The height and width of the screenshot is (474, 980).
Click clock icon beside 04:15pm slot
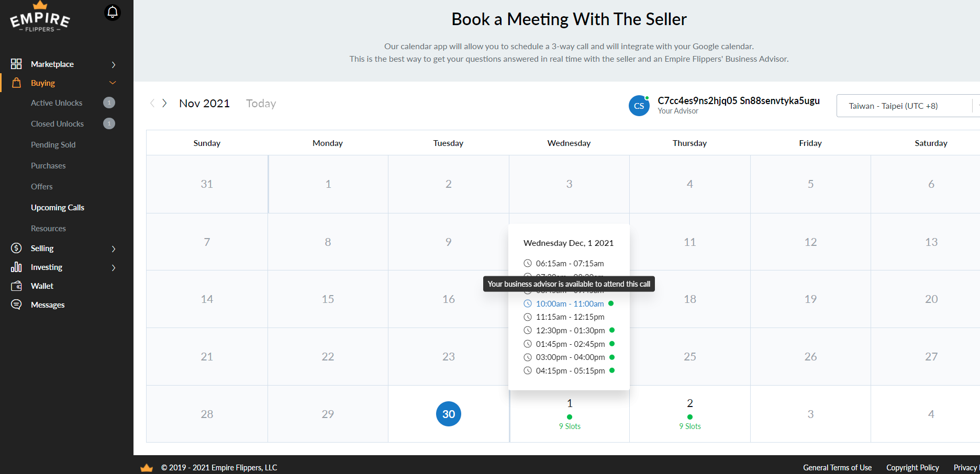click(x=528, y=370)
